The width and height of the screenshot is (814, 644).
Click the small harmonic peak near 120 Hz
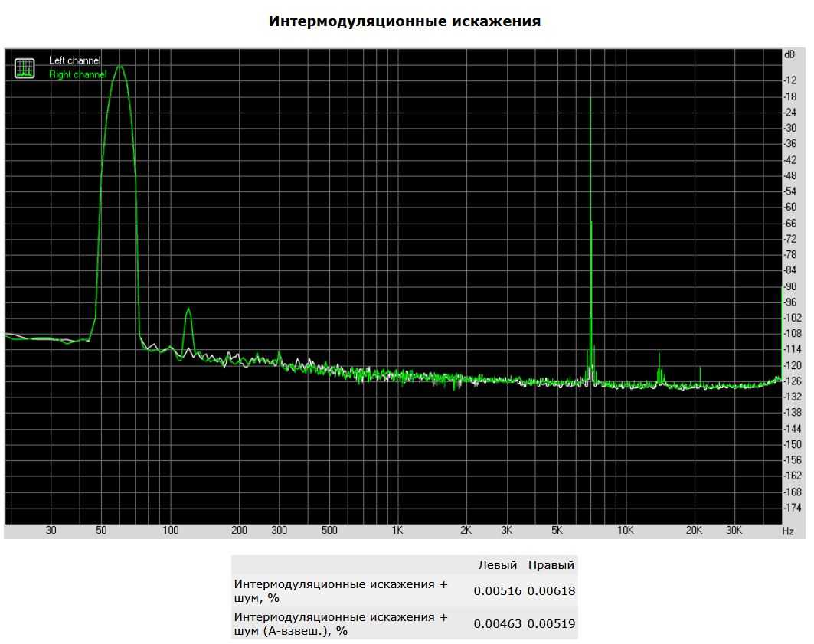point(188,310)
